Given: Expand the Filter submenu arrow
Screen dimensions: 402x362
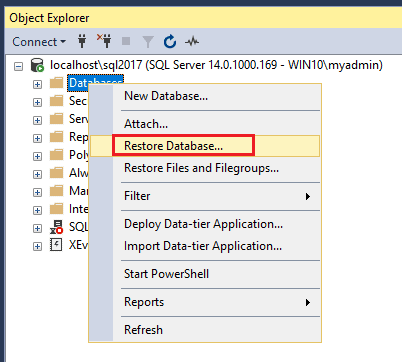Looking at the screenshot, I should 308,196.
